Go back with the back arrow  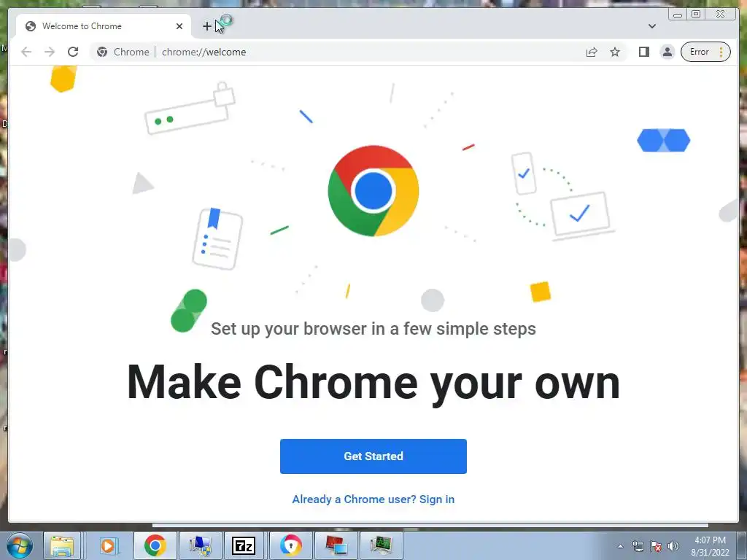[x=26, y=52]
